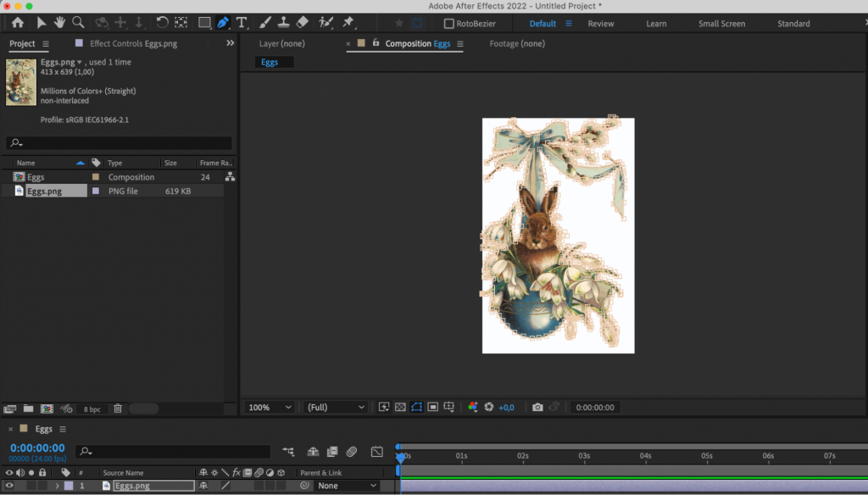The height and width of the screenshot is (495, 868).
Task: Click the trash icon in Project panel
Action: 117,408
